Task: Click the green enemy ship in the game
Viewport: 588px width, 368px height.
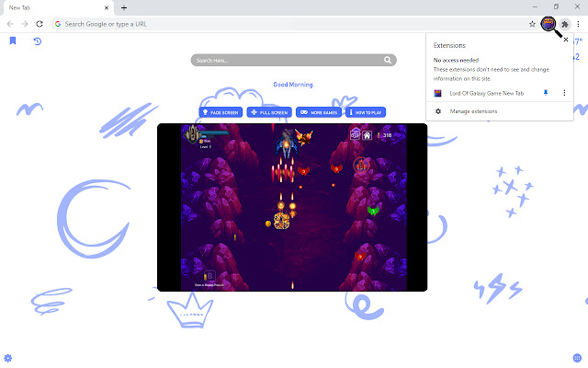Action: pos(373,211)
